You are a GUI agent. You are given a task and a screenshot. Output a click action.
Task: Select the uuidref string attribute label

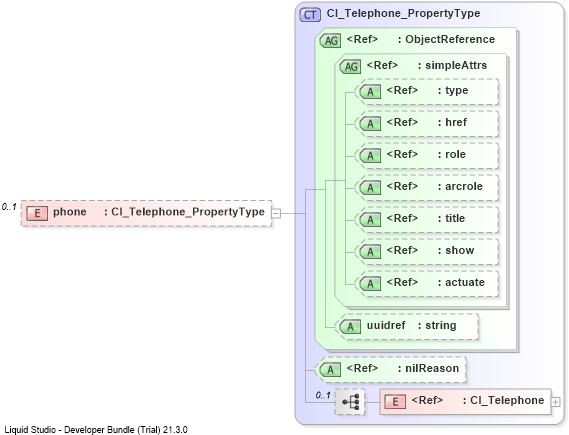pyautogui.click(x=412, y=325)
